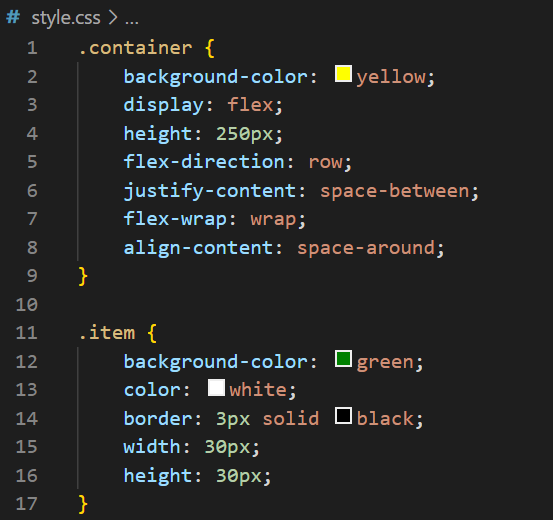Click the 'height' property on line 4
553x520 pixels.
[158, 134]
